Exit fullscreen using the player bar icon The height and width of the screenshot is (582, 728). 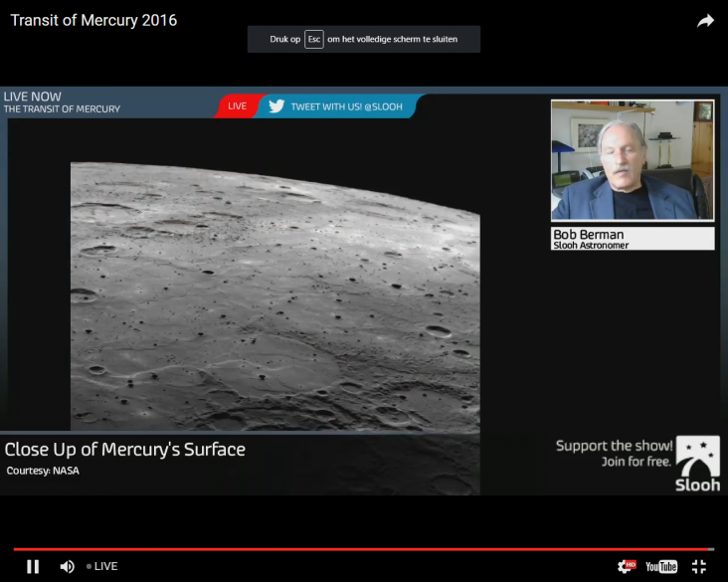tap(699, 566)
